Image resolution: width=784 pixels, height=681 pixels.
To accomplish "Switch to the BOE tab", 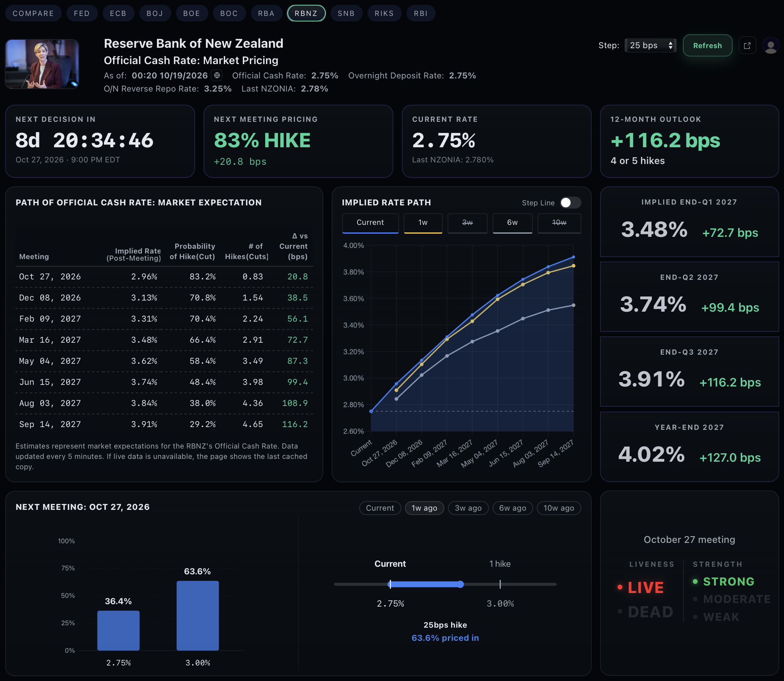I will click(192, 13).
